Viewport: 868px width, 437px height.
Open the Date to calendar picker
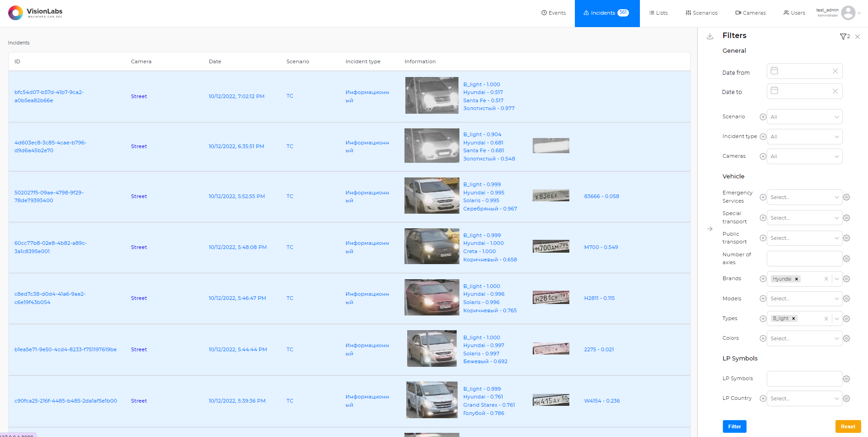tap(774, 90)
